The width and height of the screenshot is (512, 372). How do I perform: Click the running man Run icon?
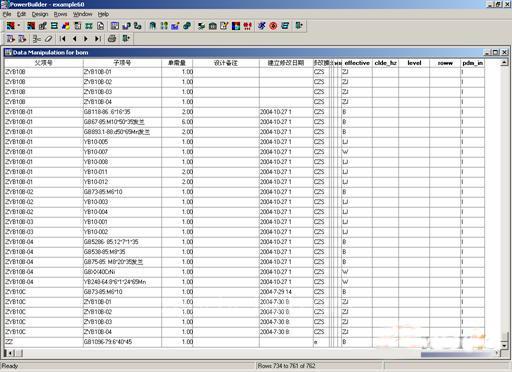(262, 26)
